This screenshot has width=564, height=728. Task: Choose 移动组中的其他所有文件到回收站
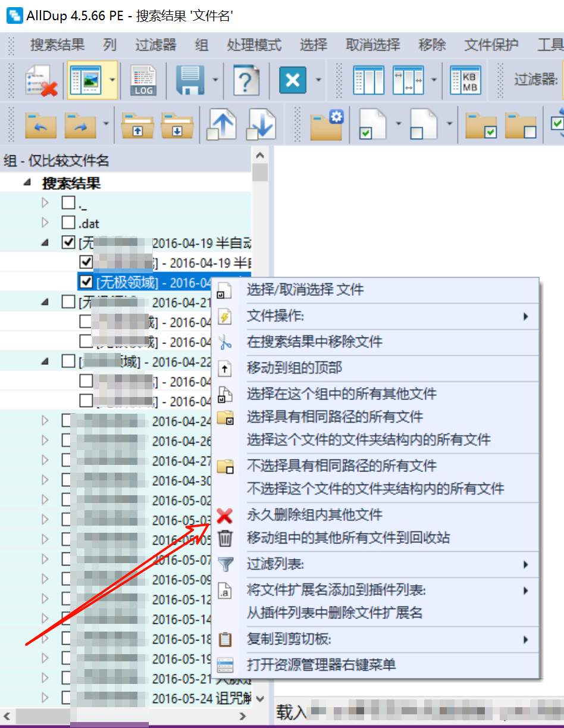pos(376,538)
